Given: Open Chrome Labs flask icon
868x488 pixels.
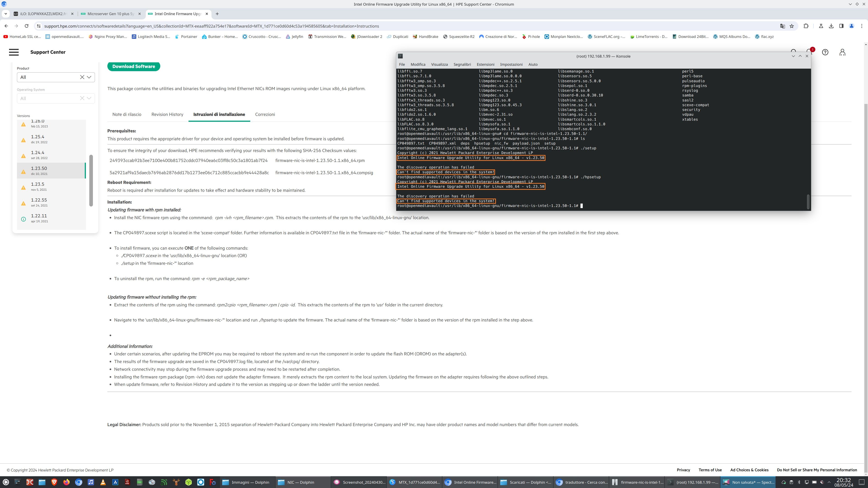Looking at the screenshot, I should pos(821,26).
